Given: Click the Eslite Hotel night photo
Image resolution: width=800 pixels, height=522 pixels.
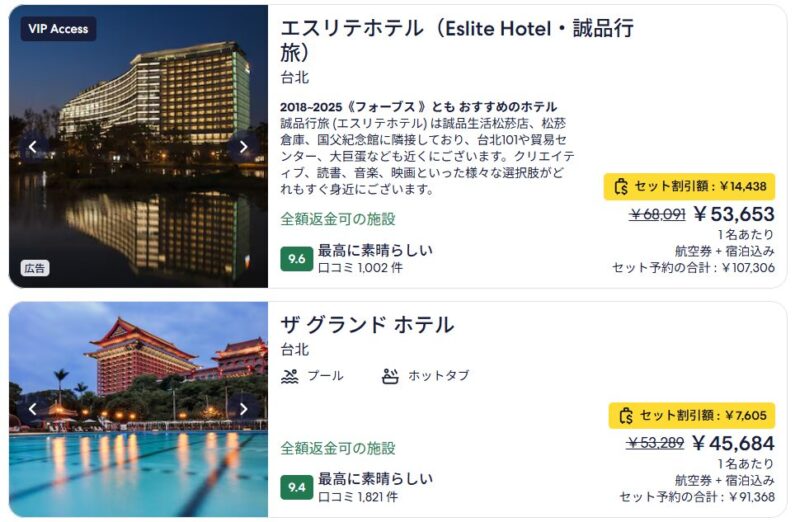Looking at the screenshot, I should pos(138,100).
